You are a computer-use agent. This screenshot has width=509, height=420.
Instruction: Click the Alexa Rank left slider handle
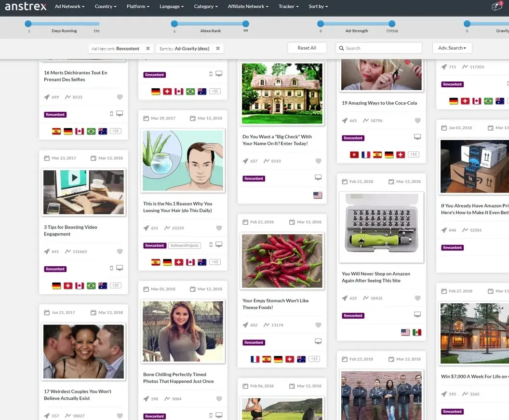[x=174, y=24]
